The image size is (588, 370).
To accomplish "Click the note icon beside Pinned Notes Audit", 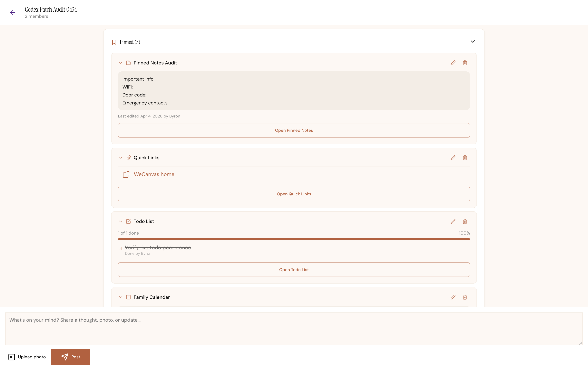I will [129, 63].
